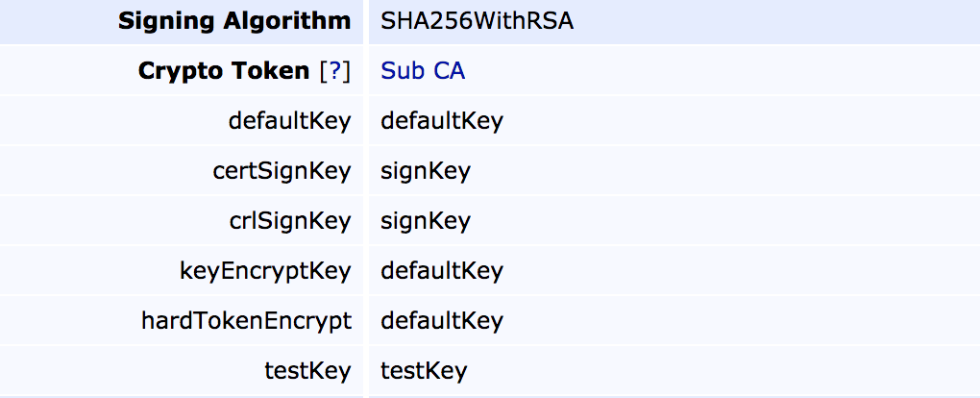Click the value next to the defaultKey label
Viewport: 980px width, 398px height.
(442, 121)
